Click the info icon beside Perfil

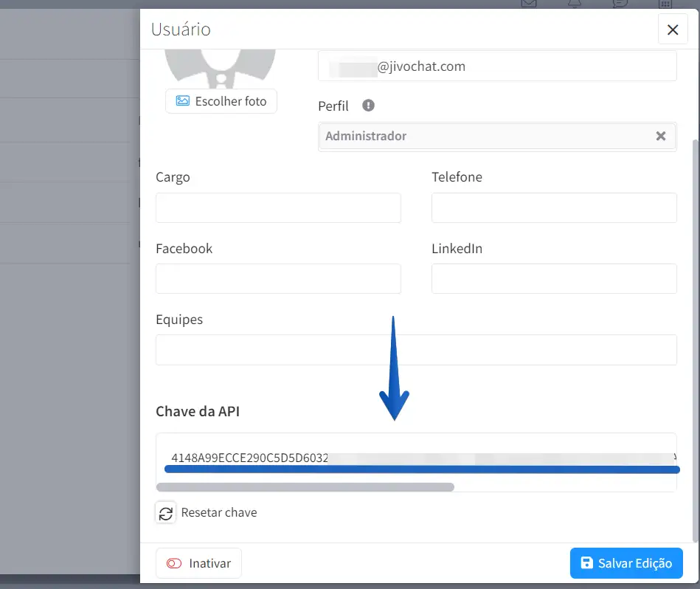coord(369,106)
